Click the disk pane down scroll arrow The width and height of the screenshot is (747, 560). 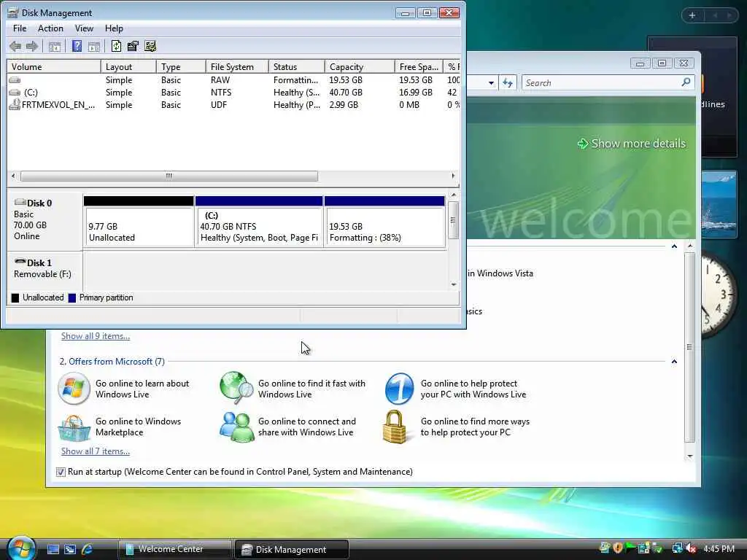click(x=454, y=285)
